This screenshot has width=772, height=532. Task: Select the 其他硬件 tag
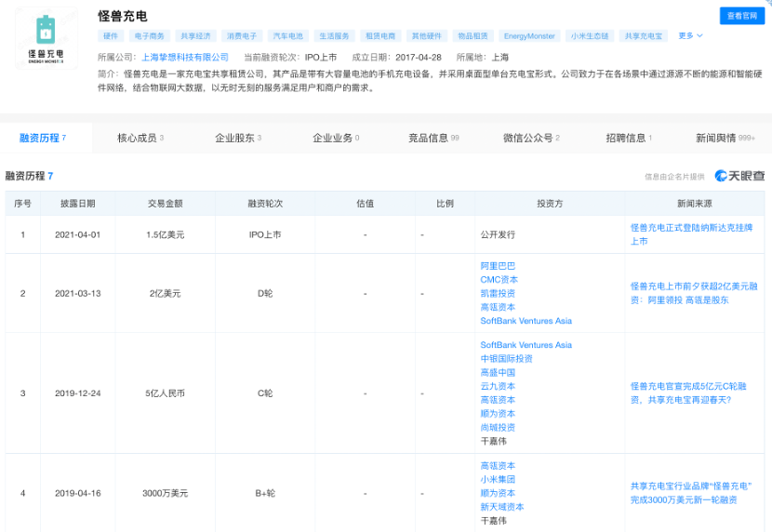(x=427, y=36)
